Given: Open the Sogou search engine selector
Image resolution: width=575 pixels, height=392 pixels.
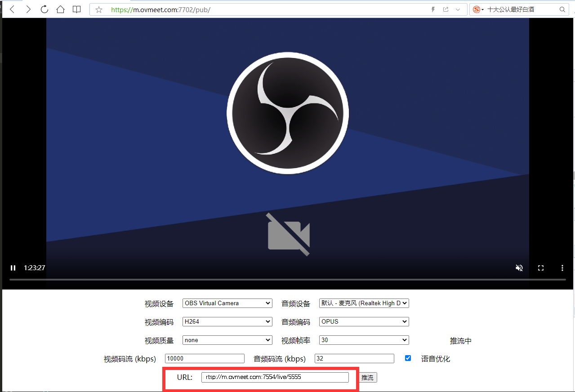Looking at the screenshot, I should coord(477,9).
